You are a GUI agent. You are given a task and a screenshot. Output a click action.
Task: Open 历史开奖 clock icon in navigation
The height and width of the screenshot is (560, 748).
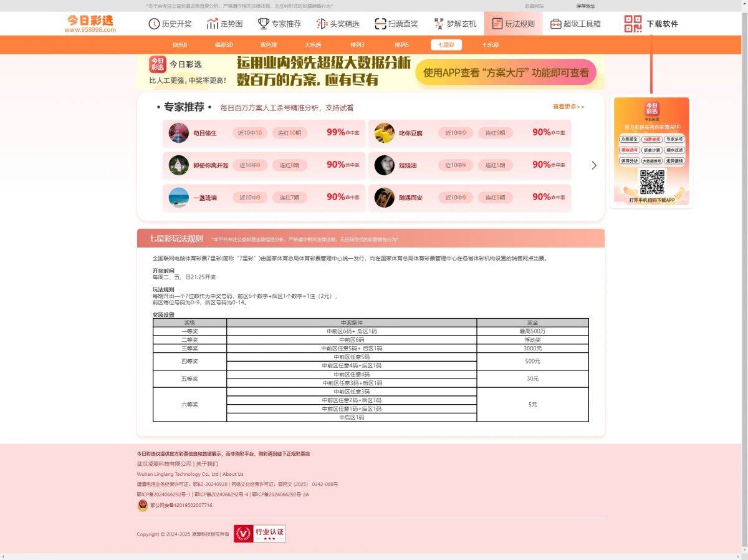pos(154,24)
